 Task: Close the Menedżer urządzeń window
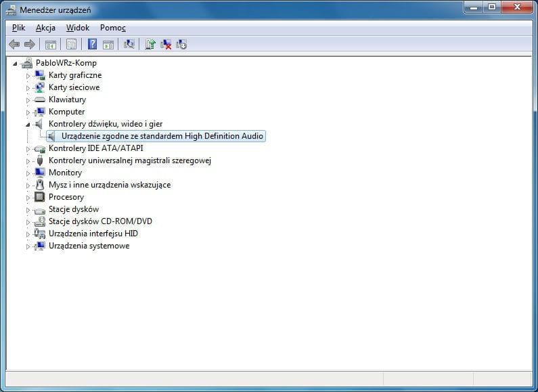(518, 7)
